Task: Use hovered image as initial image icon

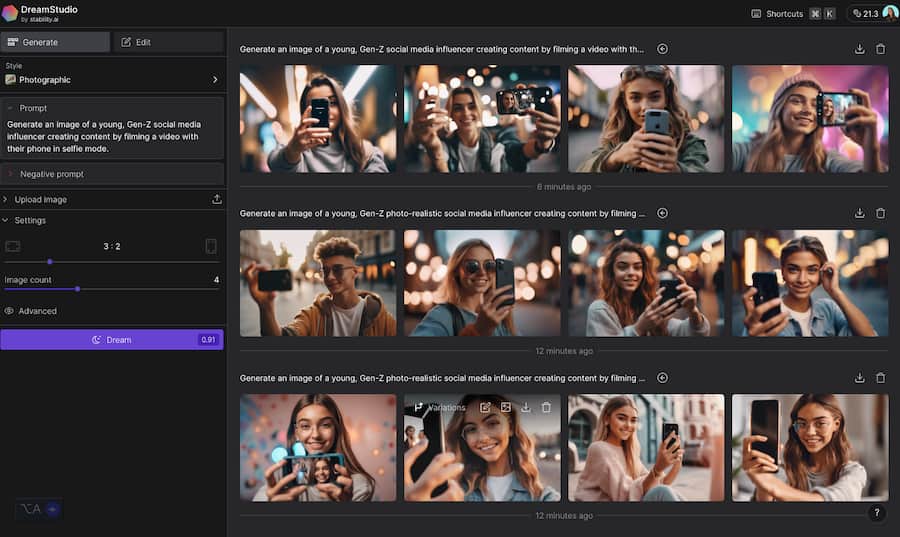Action: (x=506, y=408)
